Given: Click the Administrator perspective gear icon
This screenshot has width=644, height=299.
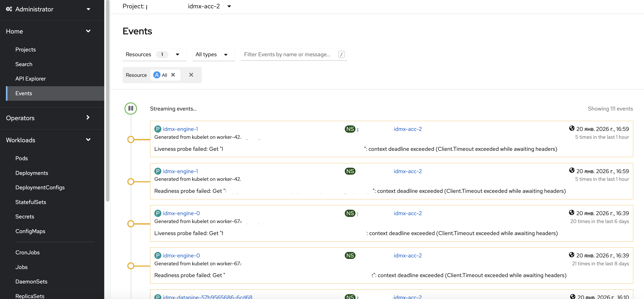Looking at the screenshot, I should point(9,9).
